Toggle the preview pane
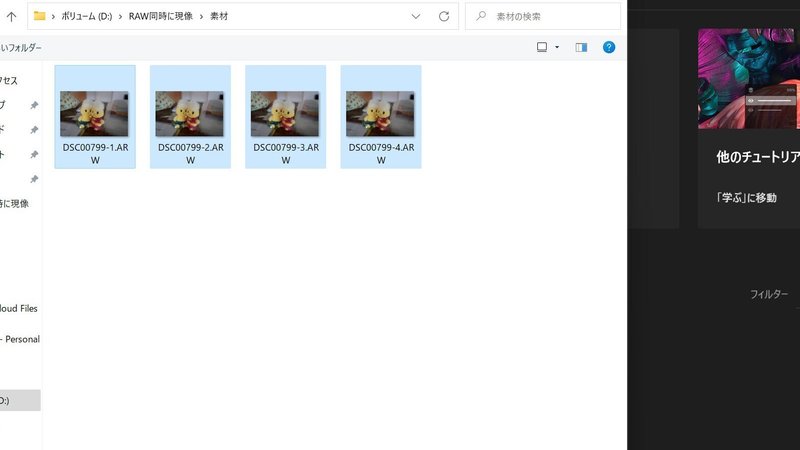The width and height of the screenshot is (800, 450). 581,47
